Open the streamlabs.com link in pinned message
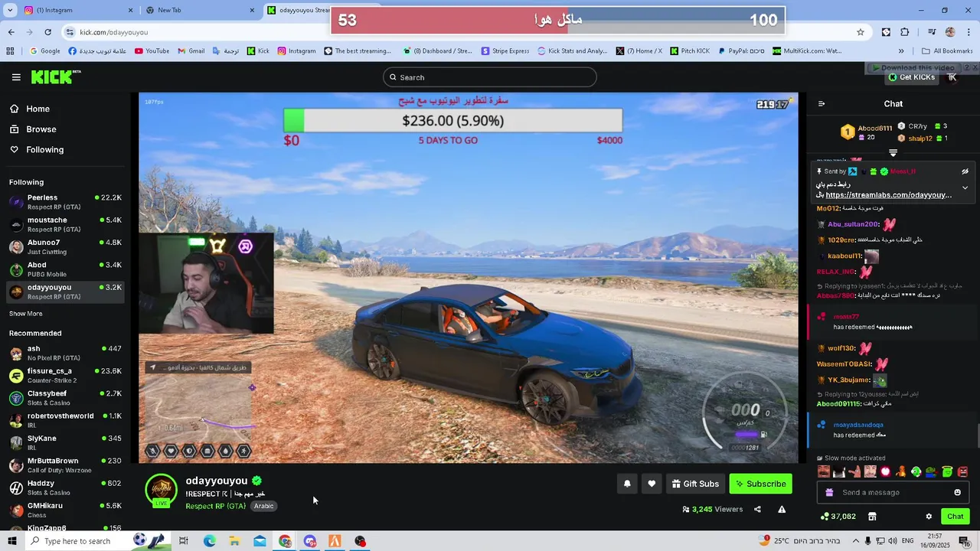 [888, 195]
